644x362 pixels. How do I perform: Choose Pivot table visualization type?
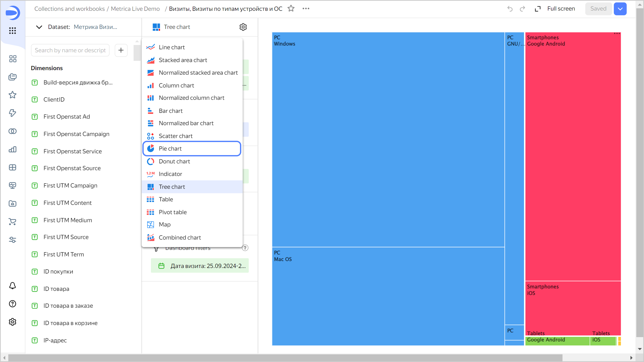(x=173, y=212)
